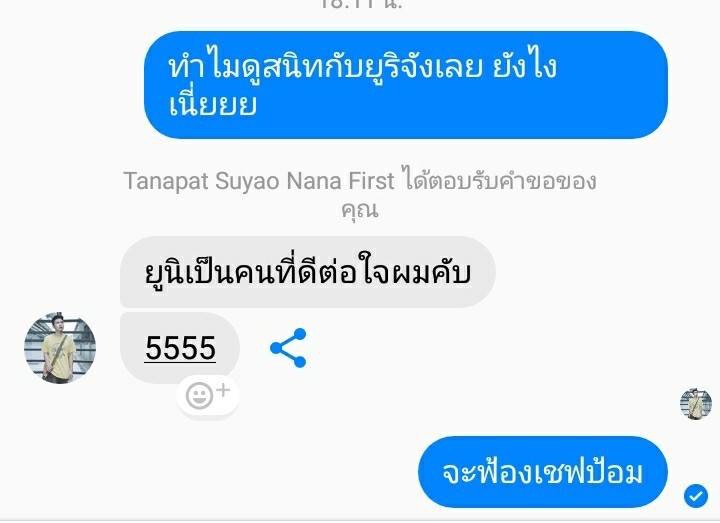Tap the word First in the request notice
The height and width of the screenshot is (523, 720).
tap(371, 181)
